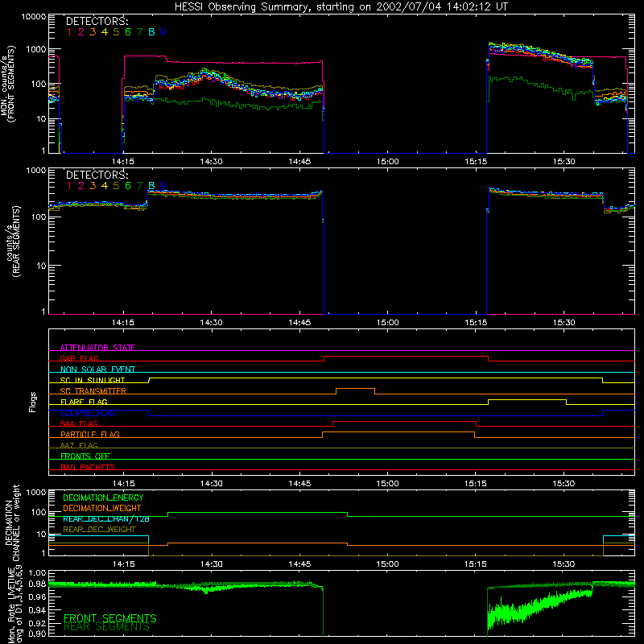Click the 14:30 time label under rear segments plot
Screen dimensions: 644x644
click(211, 323)
